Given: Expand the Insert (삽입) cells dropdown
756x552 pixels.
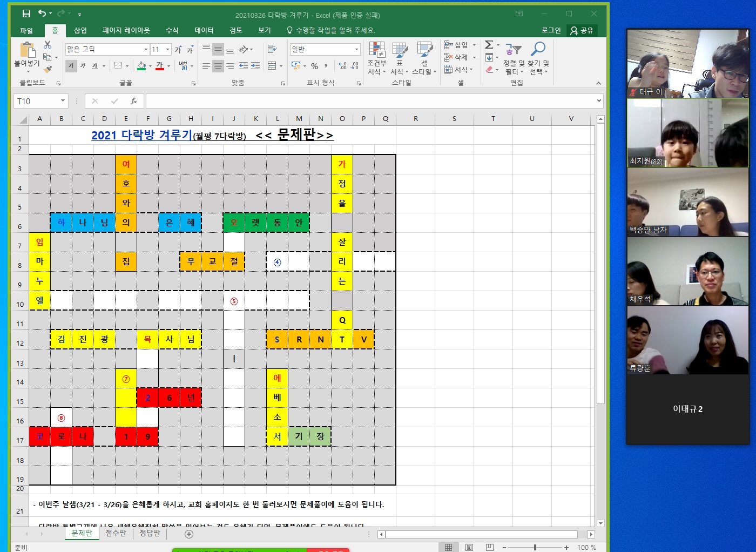Looking at the screenshot, I should 474,45.
